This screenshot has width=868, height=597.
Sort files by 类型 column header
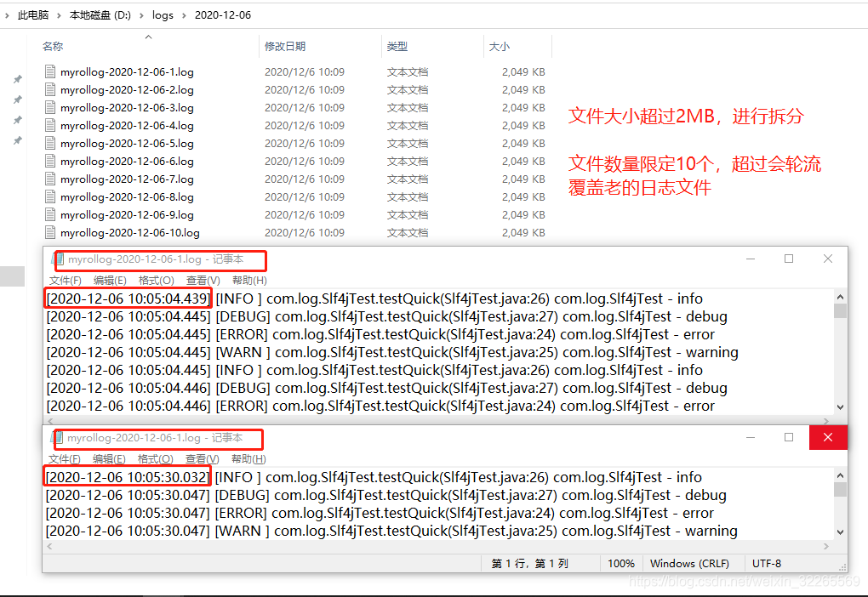point(397,47)
